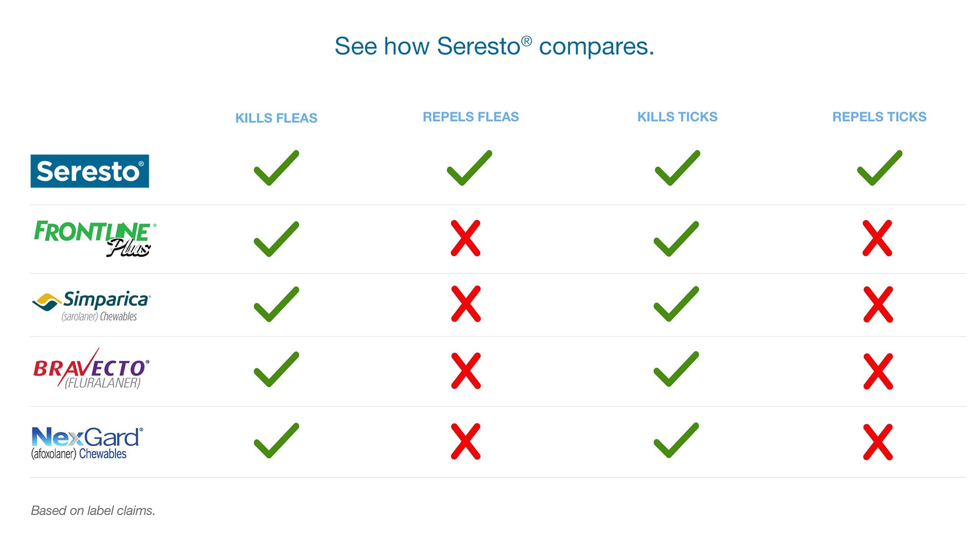The width and height of the screenshot is (980, 551).
Task: Click the Kills Ticks column header
Action: [x=677, y=117]
